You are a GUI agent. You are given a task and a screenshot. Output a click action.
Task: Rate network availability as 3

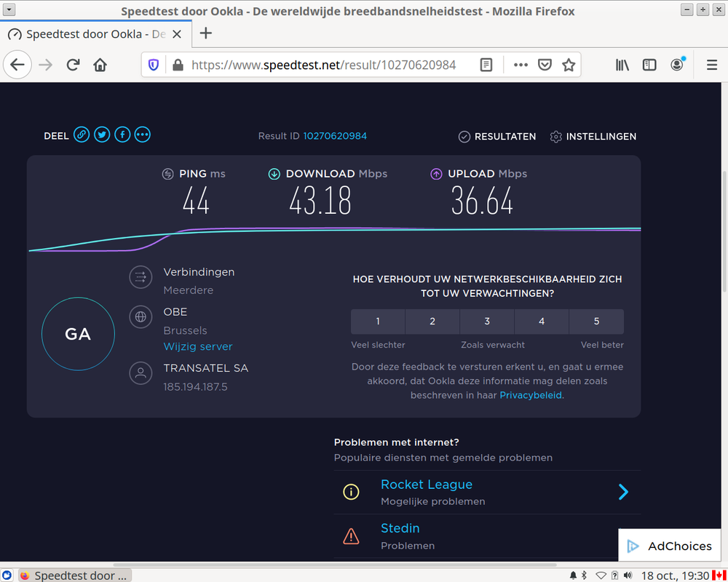(487, 321)
